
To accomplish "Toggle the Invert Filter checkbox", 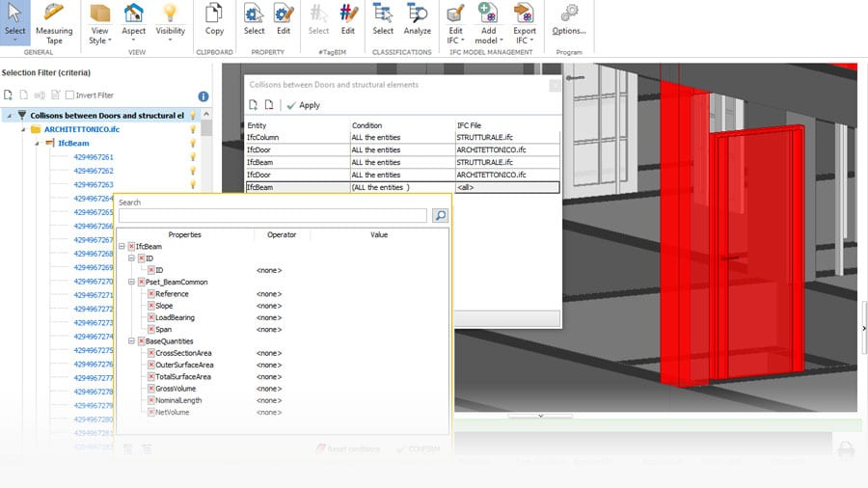I will pos(69,95).
